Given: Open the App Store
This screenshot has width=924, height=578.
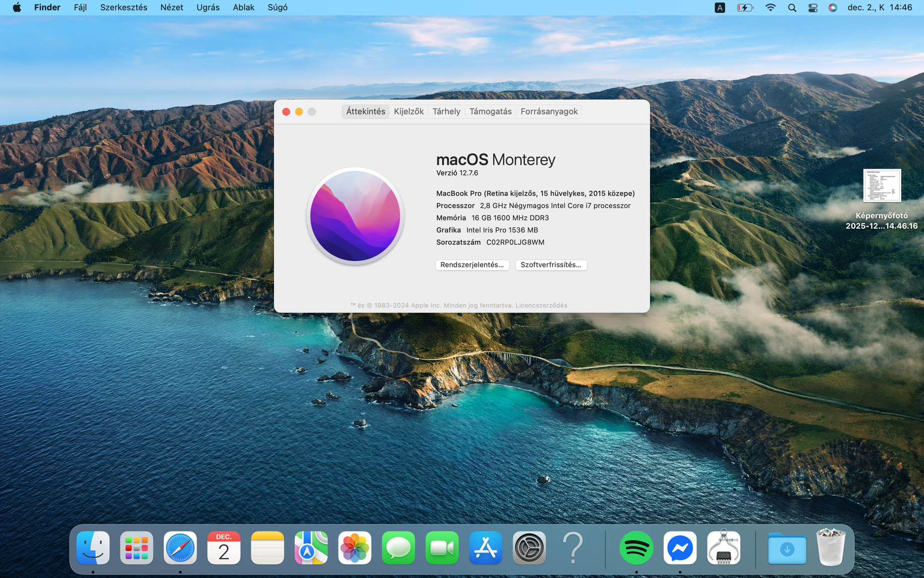Looking at the screenshot, I should (486, 548).
